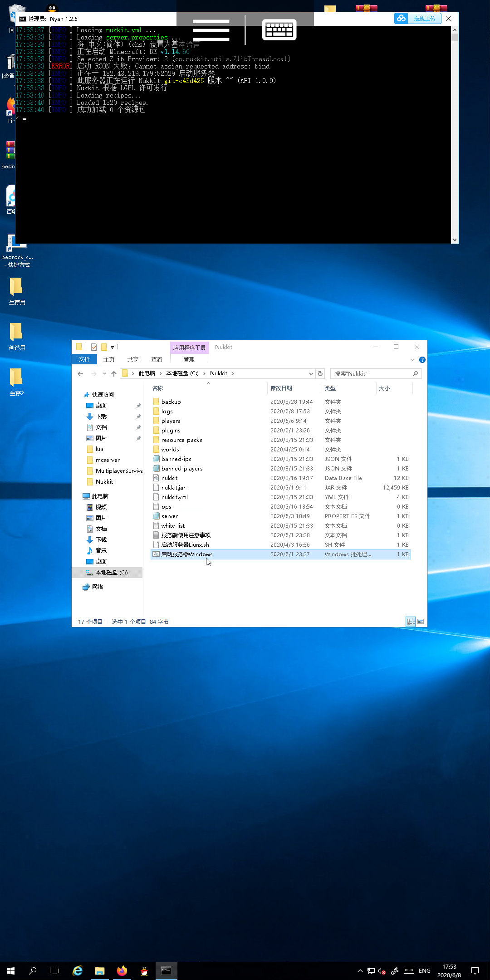Expand the chevron after 此电脑 in path
The width and height of the screenshot is (490, 980).
[x=160, y=373]
